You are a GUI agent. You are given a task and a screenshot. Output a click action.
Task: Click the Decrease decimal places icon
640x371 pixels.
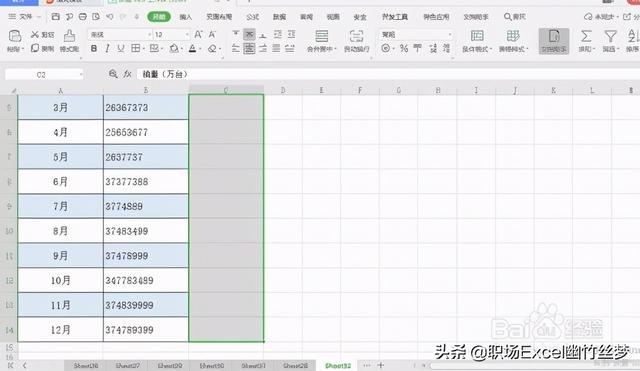tap(447, 49)
